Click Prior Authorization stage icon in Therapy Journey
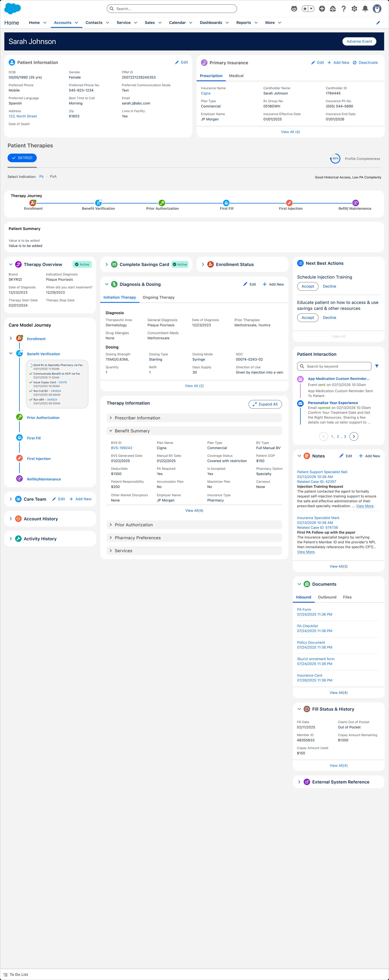This screenshot has width=389, height=980. [x=162, y=203]
